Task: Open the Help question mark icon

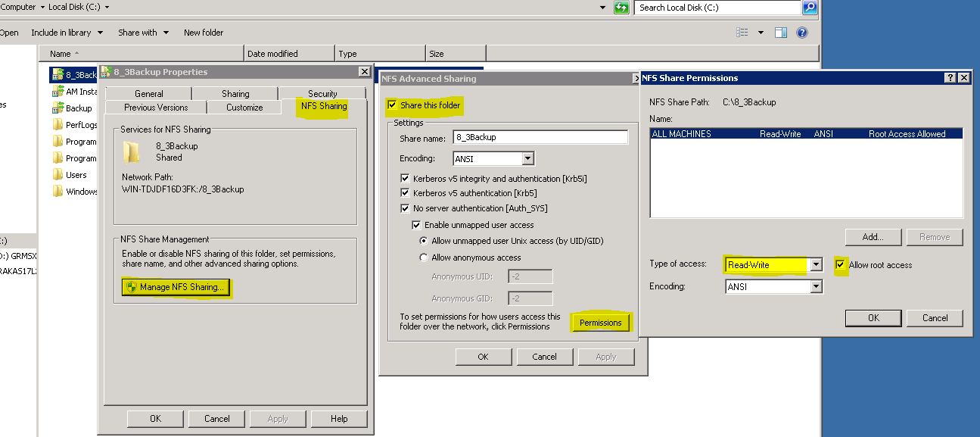Action: (801, 32)
